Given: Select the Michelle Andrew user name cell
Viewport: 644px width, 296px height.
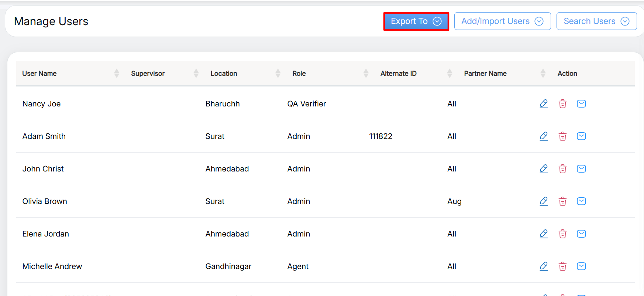Looking at the screenshot, I should click(x=52, y=266).
